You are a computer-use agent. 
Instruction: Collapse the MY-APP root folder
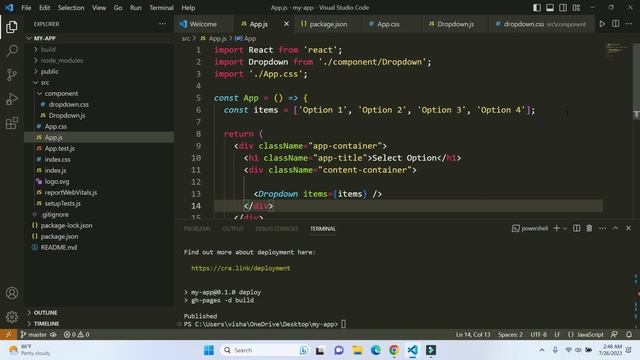tap(99, 38)
